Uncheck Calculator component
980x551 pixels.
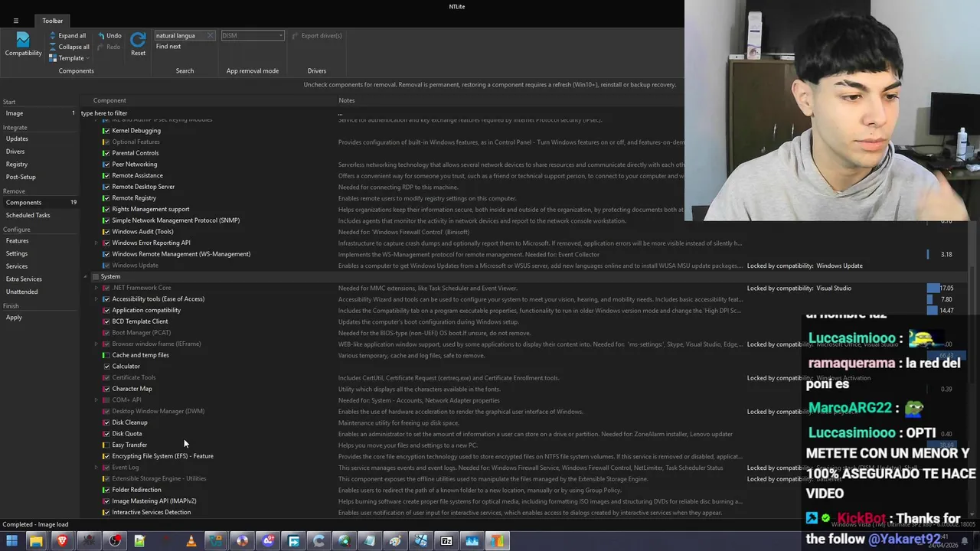(106, 367)
